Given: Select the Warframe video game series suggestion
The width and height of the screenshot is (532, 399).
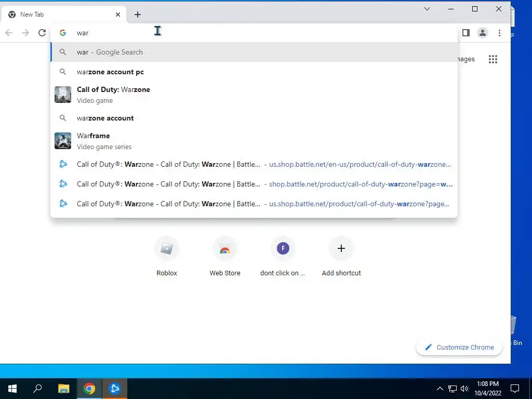Looking at the screenshot, I should click(254, 141).
